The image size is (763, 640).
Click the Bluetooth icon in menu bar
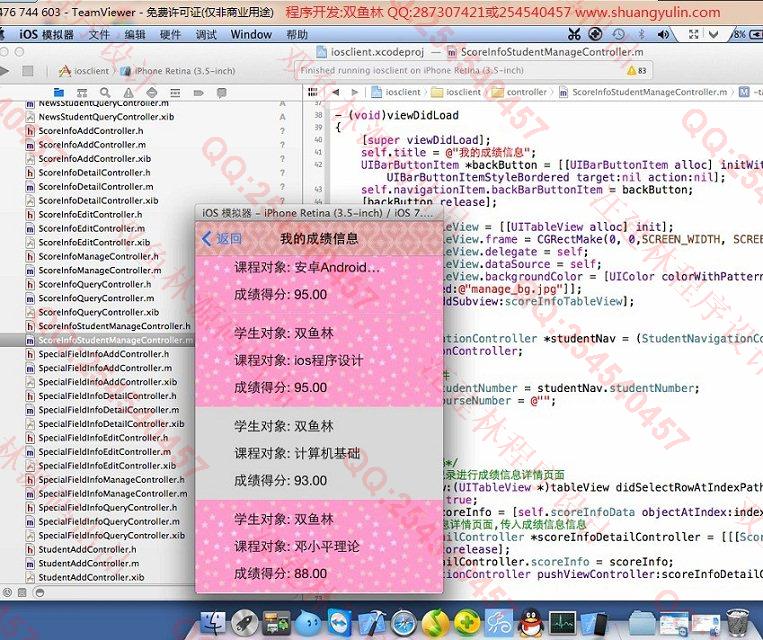(x=640, y=34)
